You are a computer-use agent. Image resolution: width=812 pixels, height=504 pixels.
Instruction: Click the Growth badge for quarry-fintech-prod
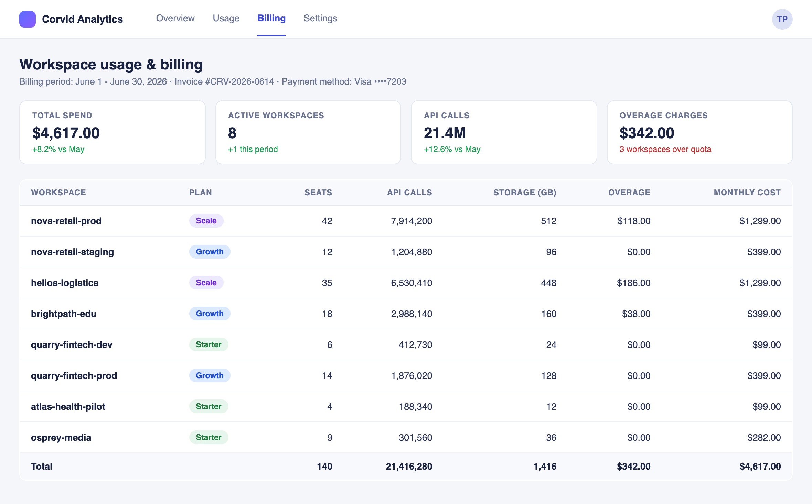point(210,375)
